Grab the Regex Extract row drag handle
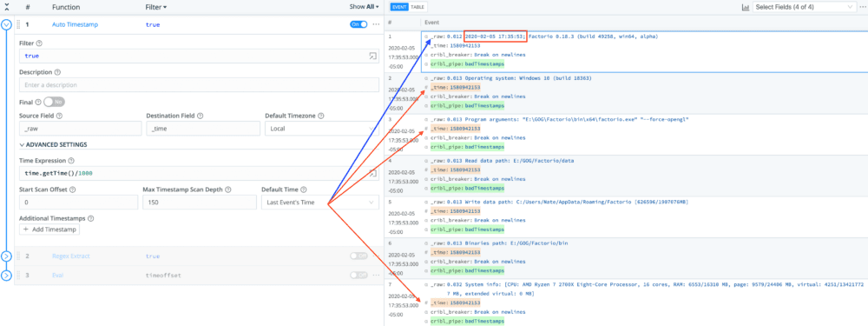This screenshot has width=868, height=326. (19, 256)
